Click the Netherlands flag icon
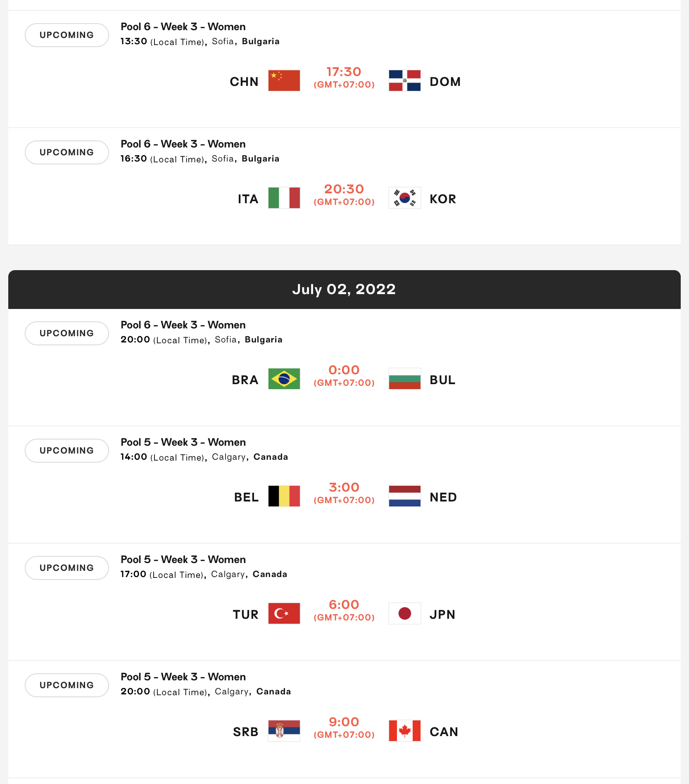The width and height of the screenshot is (689, 784). [404, 496]
